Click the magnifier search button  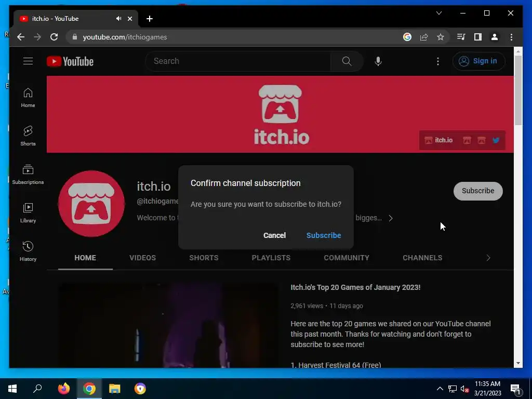pos(347,61)
